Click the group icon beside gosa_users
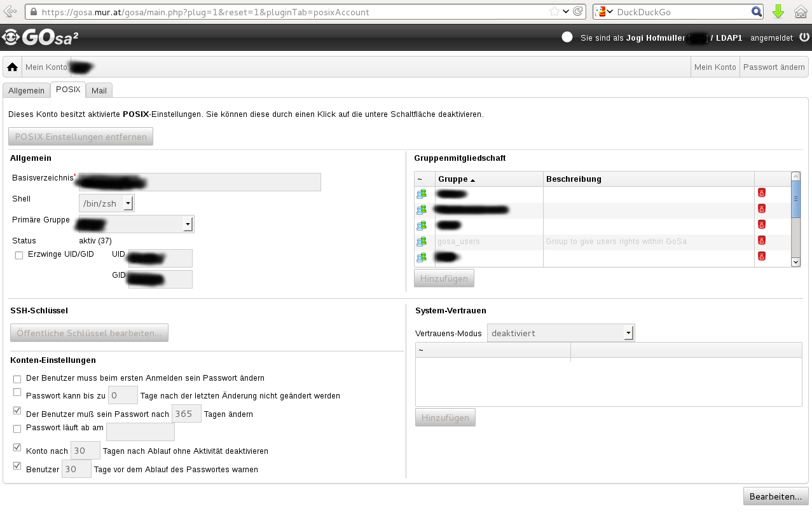Viewport: 812px width, 518px height. click(422, 242)
